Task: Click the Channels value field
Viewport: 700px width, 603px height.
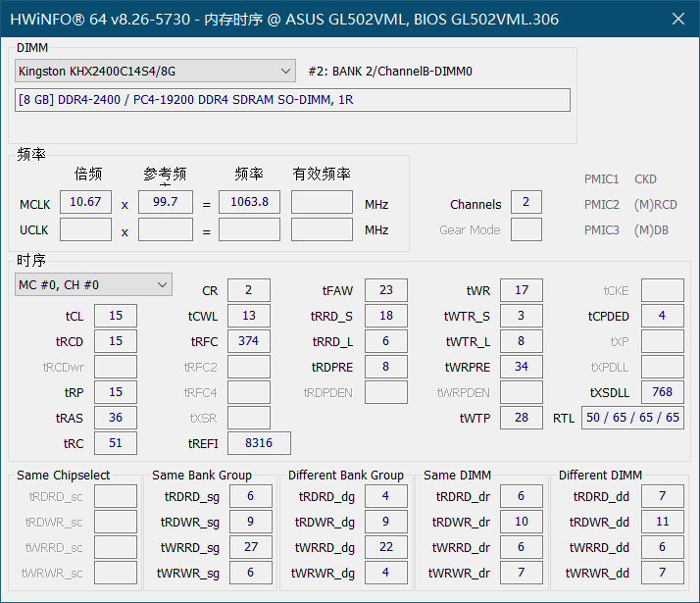Action: pyautogui.click(x=526, y=202)
